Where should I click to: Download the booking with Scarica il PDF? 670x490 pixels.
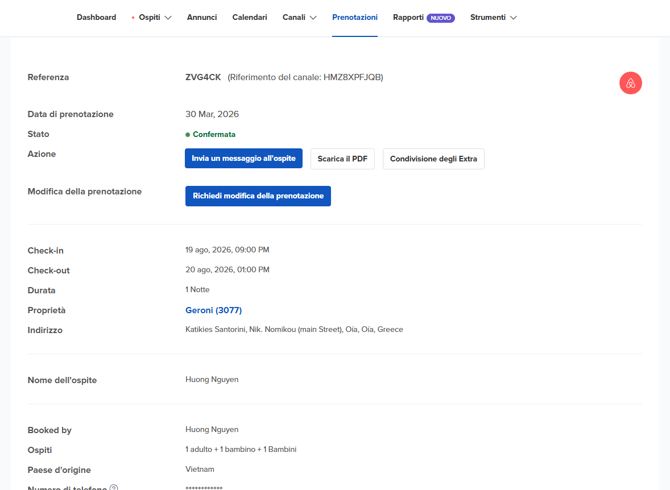[x=342, y=159]
